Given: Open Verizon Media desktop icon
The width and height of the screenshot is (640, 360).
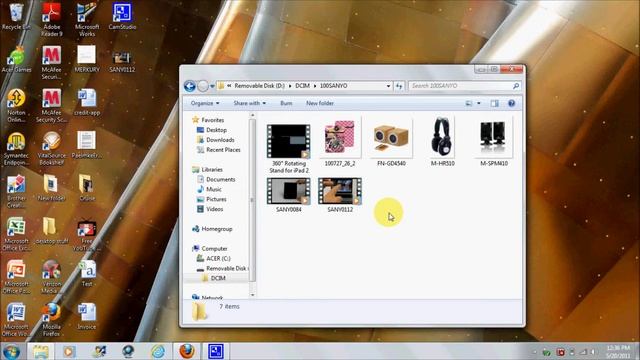Looking at the screenshot, I should [x=51, y=277].
